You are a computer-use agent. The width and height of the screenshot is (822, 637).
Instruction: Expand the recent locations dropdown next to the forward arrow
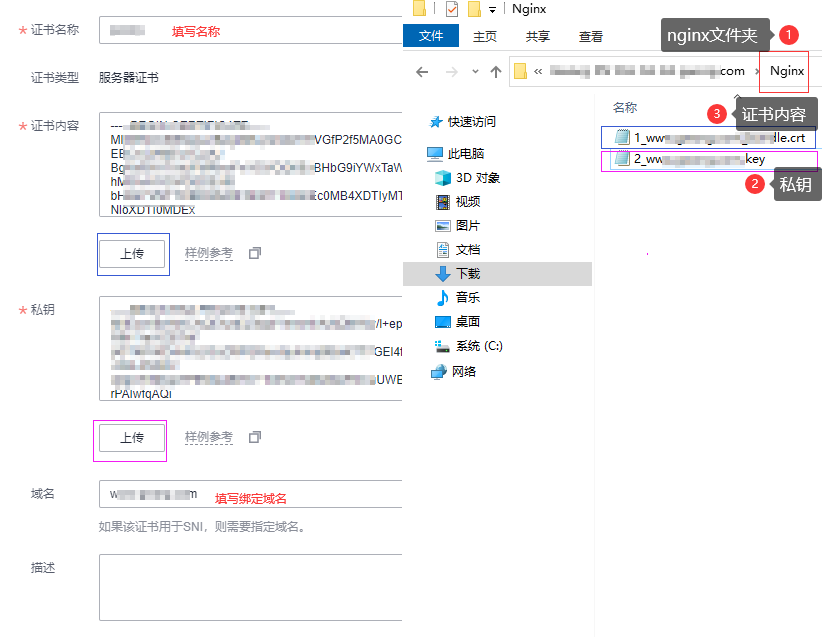click(474, 72)
